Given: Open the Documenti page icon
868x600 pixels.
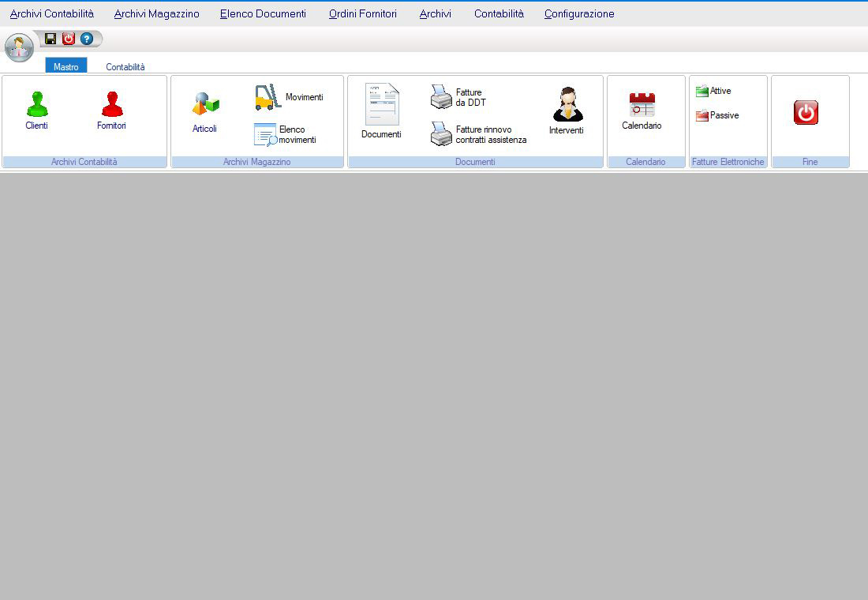Looking at the screenshot, I should click(382, 104).
